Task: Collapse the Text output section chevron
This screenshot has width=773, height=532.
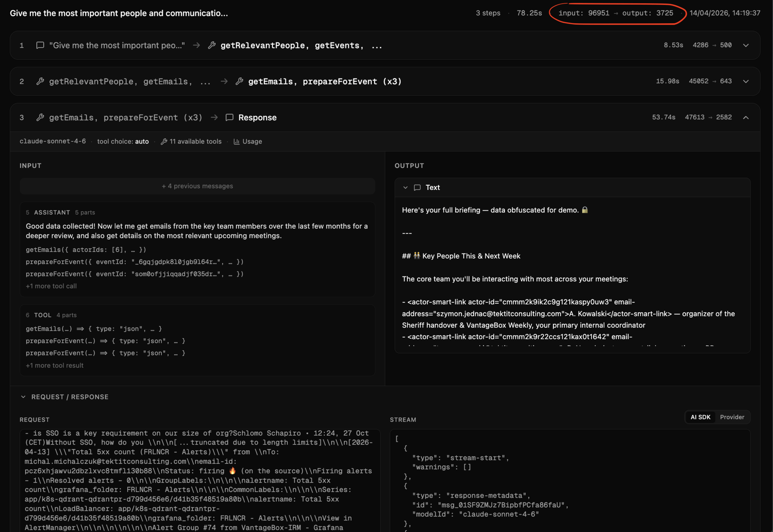Action: 405,188
